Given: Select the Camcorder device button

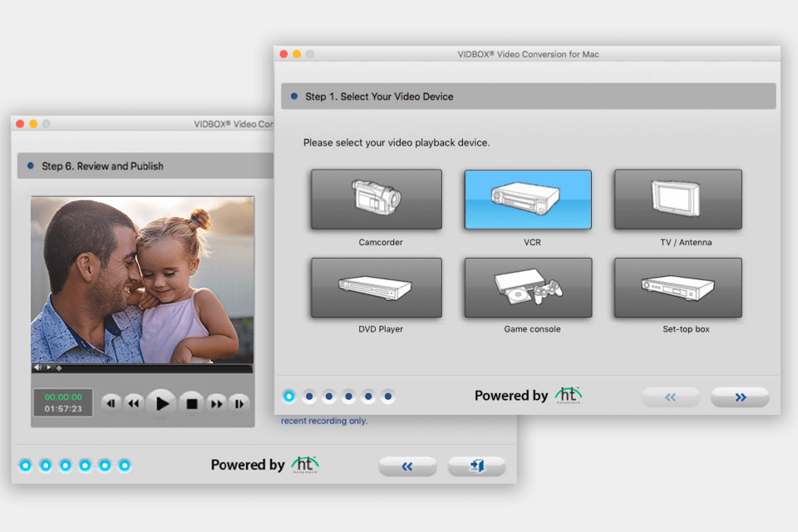Looking at the screenshot, I should point(377,199).
